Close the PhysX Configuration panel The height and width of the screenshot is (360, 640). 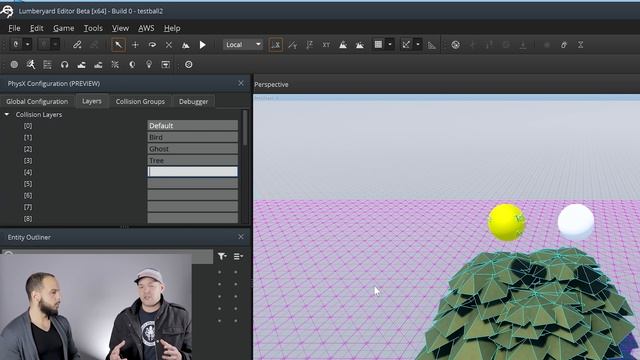click(241, 83)
